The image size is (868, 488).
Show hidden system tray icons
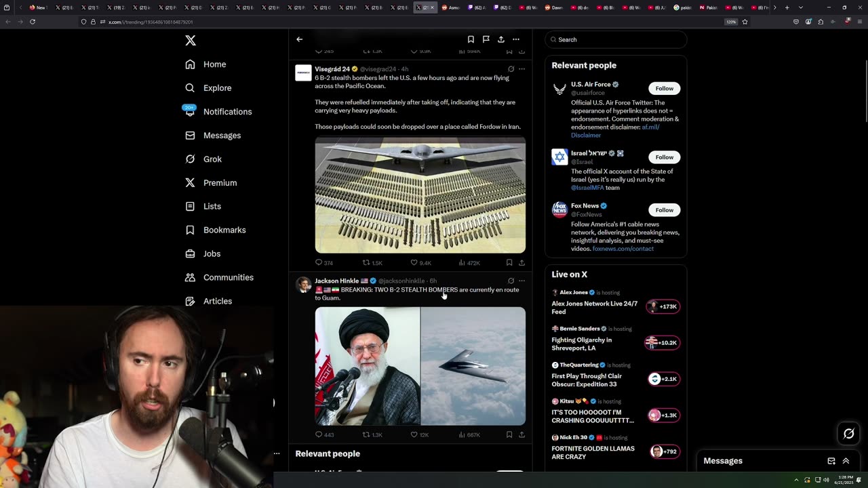pos(797,480)
